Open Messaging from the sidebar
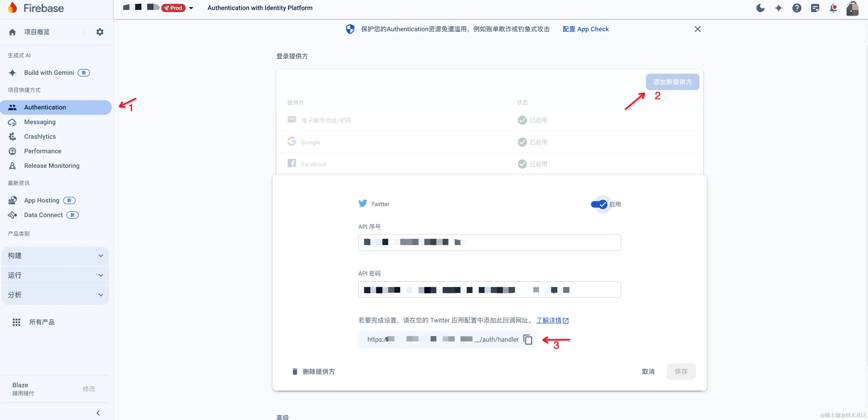This screenshot has width=868, height=420. click(40, 122)
